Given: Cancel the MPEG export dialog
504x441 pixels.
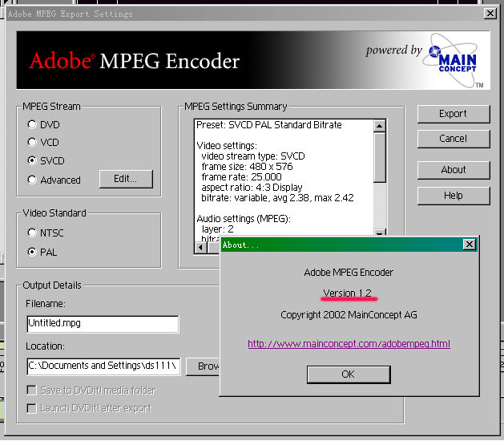Looking at the screenshot, I should click(454, 139).
